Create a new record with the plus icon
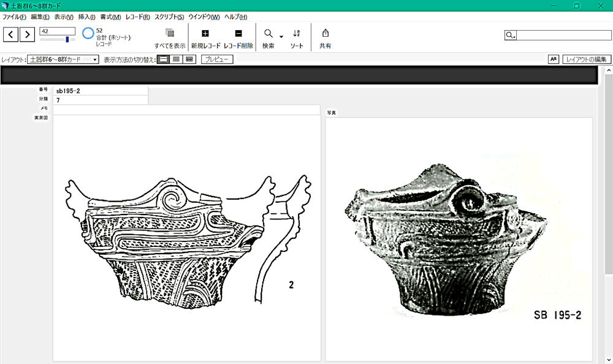The height and width of the screenshot is (364, 613). 205,34
